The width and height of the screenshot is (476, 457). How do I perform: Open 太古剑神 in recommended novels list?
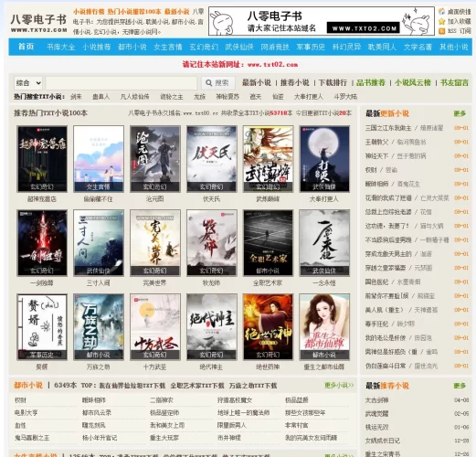coord(376,400)
